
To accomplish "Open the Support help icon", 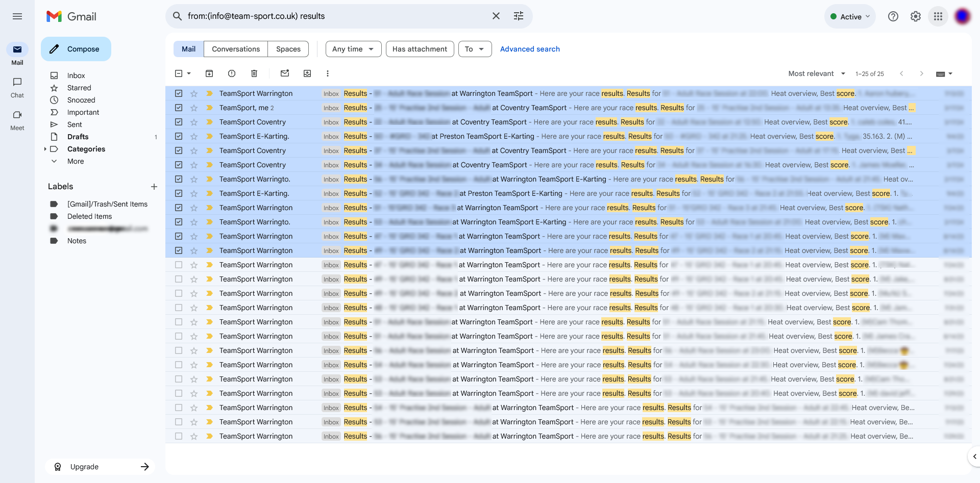I will click(893, 16).
